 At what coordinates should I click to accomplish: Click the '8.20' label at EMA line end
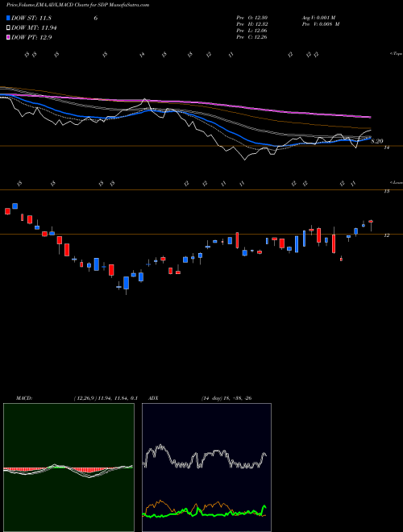pyautogui.click(x=377, y=141)
